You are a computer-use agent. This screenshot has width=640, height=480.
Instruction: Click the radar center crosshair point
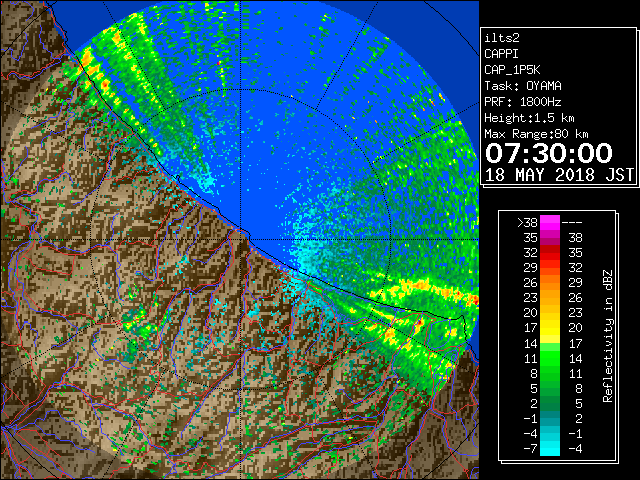coord(240,240)
